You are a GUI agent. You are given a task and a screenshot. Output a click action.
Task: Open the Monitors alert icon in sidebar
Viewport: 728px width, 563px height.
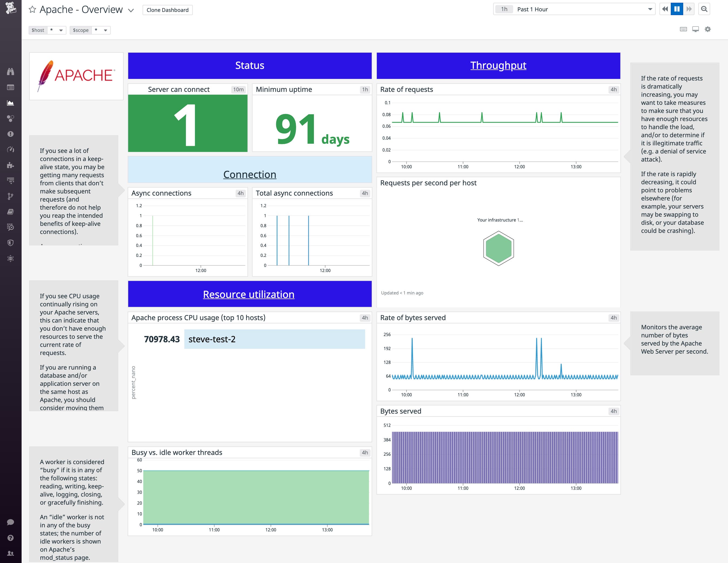11,134
